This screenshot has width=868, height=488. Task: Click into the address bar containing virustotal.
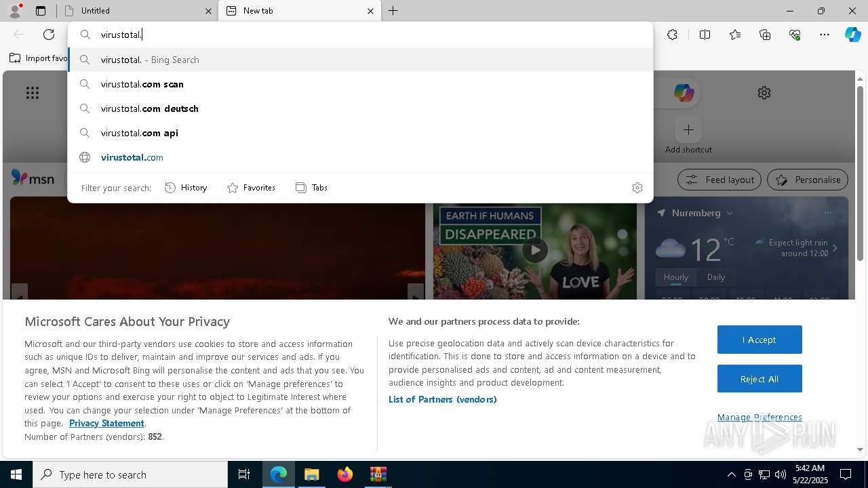point(360,35)
